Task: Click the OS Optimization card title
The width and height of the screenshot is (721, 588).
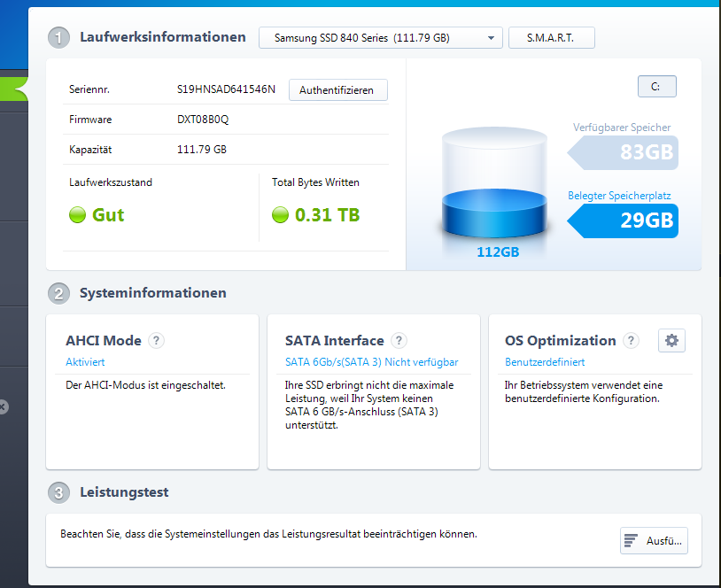Action: (x=560, y=341)
